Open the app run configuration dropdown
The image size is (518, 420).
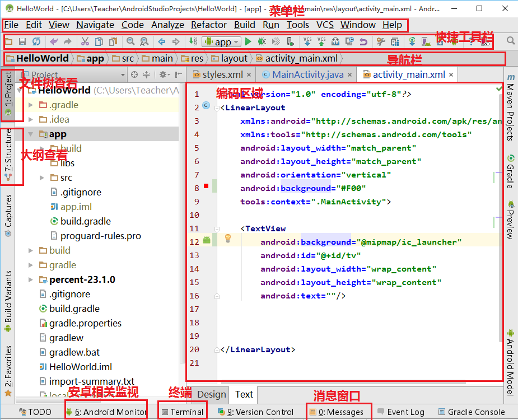click(222, 42)
